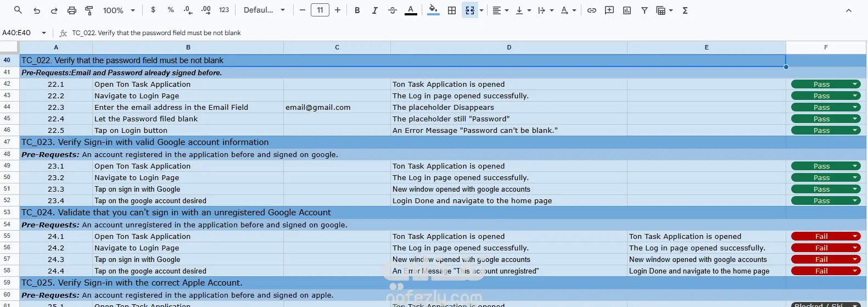Open the search menus tool

[x=18, y=10]
